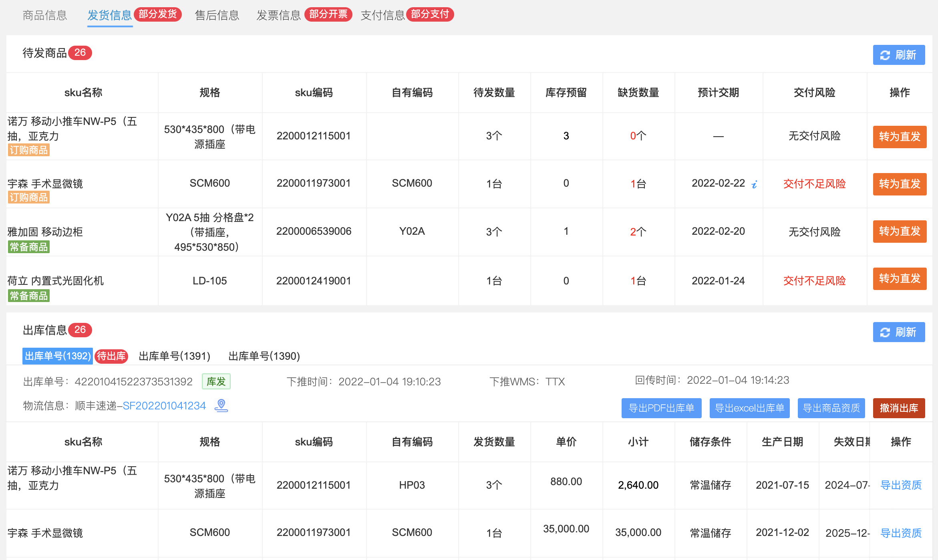This screenshot has height=560, width=938.
Task: Open the 售后信息 tab
Action: pos(217,15)
